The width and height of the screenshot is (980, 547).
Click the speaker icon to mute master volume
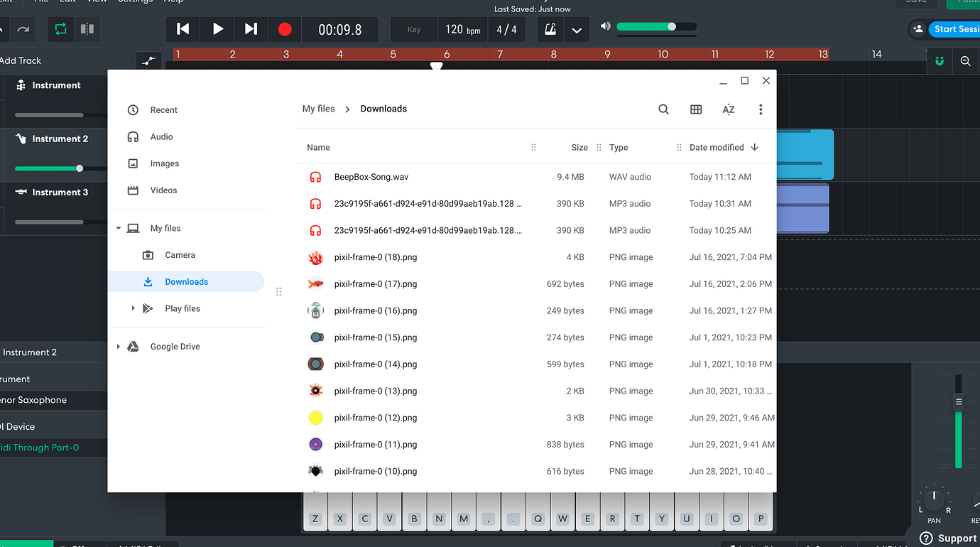(x=606, y=27)
